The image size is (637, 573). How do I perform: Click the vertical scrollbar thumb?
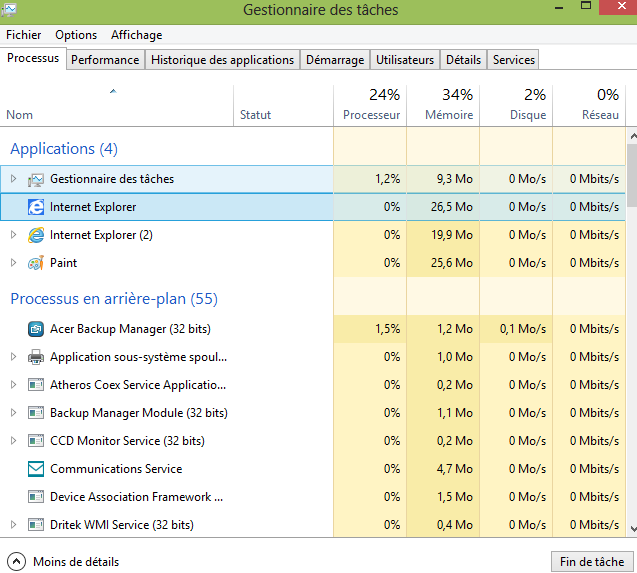pyautogui.click(x=633, y=176)
